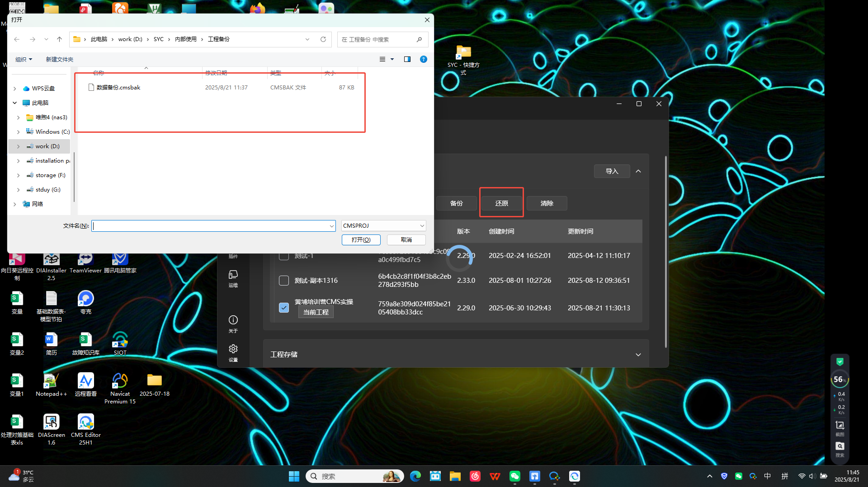Open the 组织 menu
This screenshot has height=487, width=868.
click(x=24, y=59)
